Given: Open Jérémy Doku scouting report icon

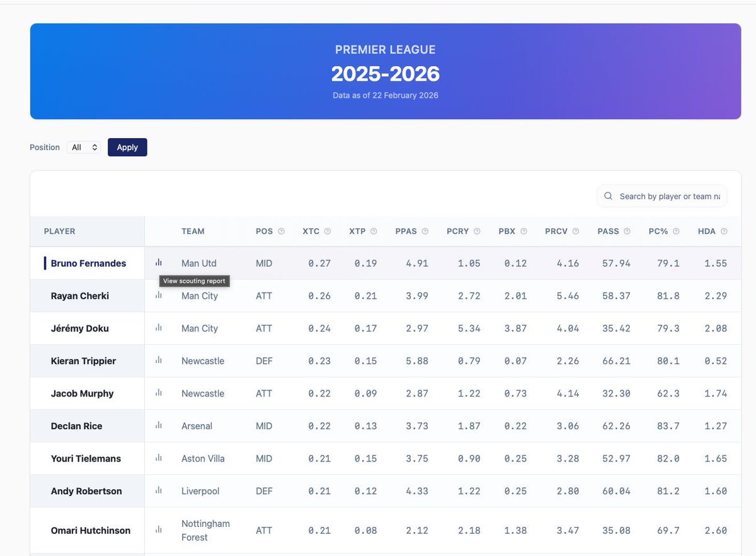Looking at the screenshot, I should pos(159,328).
